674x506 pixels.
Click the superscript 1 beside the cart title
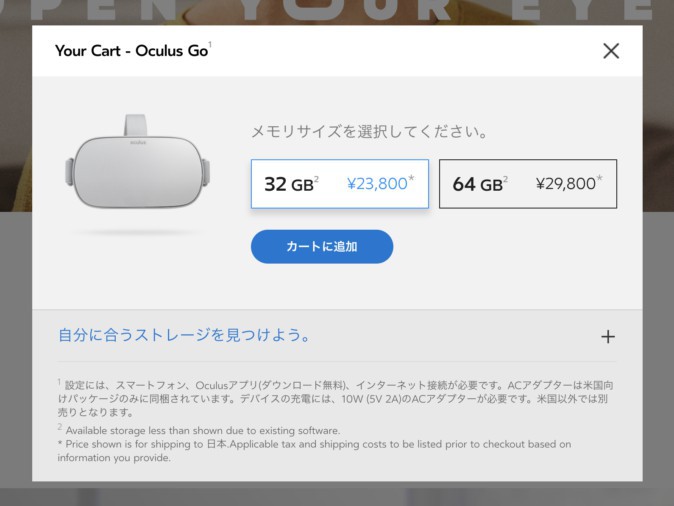pos(210,45)
